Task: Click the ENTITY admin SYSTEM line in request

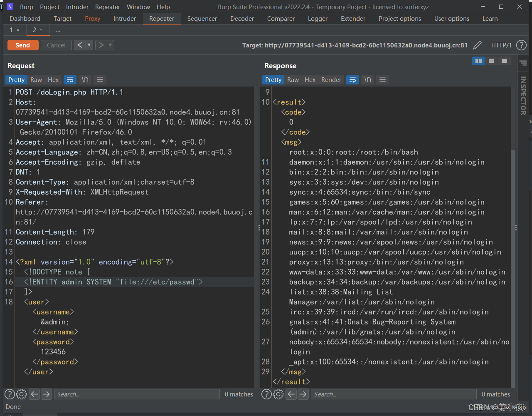Action: click(113, 282)
